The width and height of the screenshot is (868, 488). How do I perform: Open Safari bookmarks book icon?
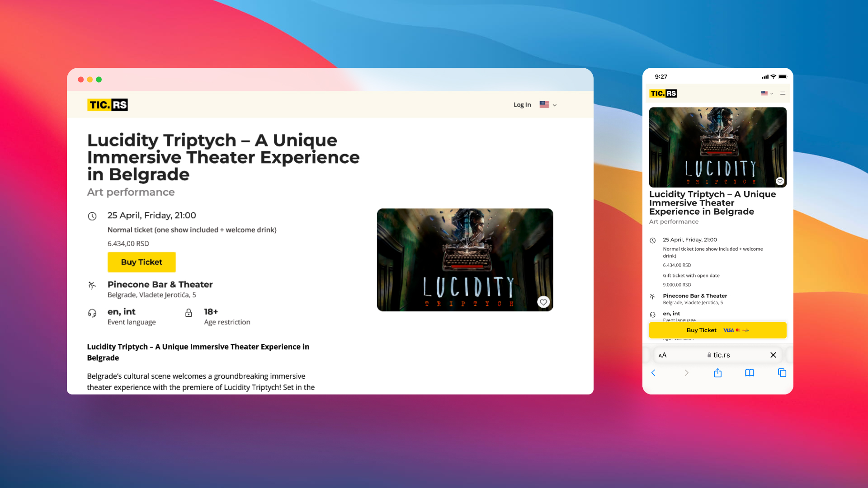750,373
